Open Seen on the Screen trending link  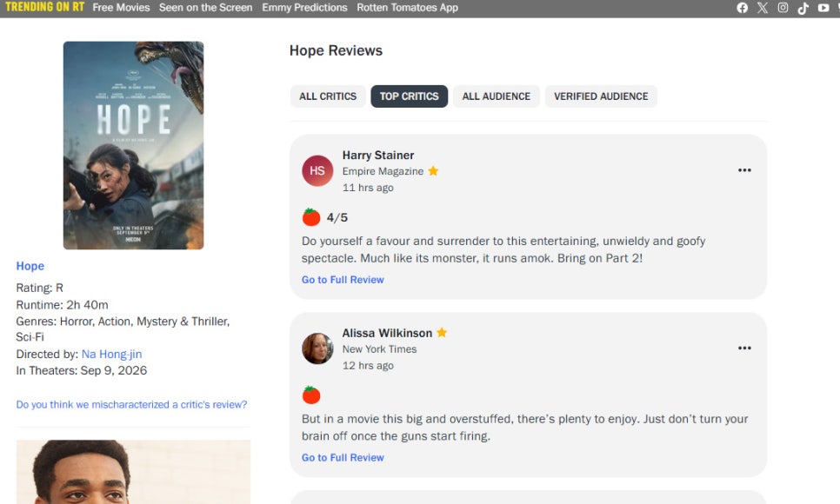tap(206, 8)
